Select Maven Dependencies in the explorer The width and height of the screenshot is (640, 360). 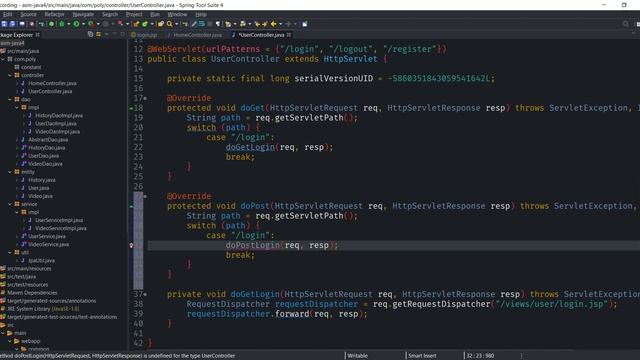coord(32,293)
